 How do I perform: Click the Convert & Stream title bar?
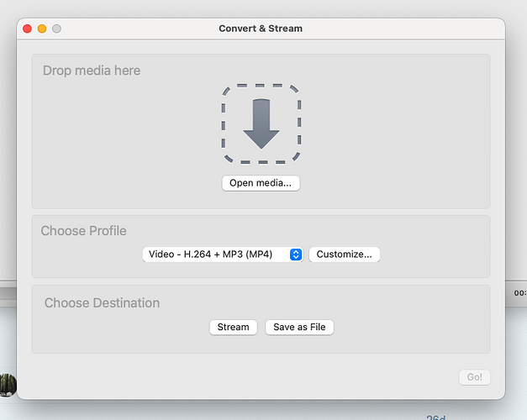[261, 29]
